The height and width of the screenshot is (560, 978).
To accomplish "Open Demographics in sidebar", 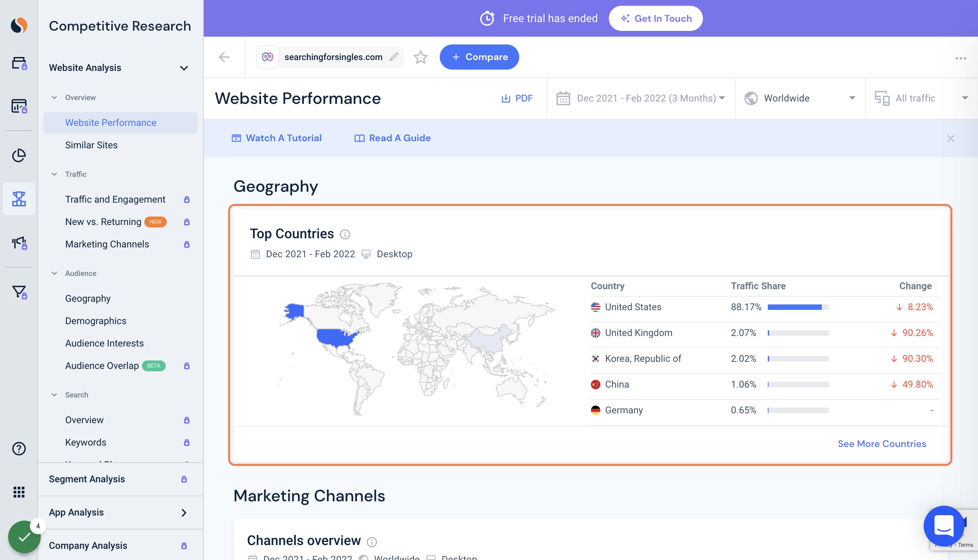I will click(96, 321).
